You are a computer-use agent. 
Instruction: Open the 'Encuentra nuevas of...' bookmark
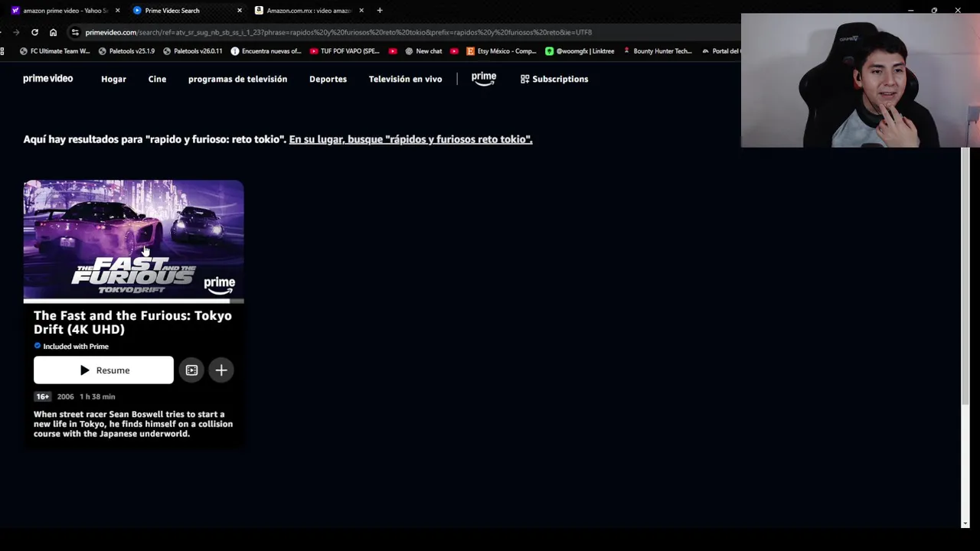[x=266, y=51]
